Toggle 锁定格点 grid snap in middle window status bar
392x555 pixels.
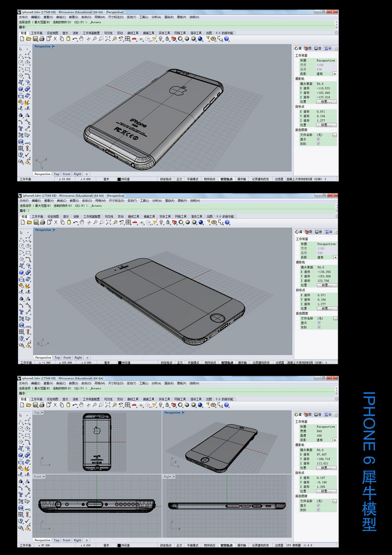[x=166, y=362]
